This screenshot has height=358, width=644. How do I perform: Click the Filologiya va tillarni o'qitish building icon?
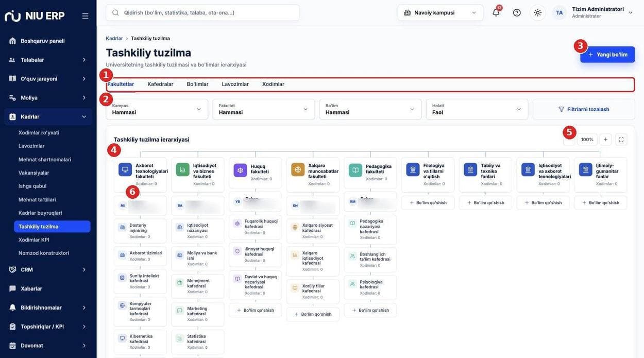[413, 169]
